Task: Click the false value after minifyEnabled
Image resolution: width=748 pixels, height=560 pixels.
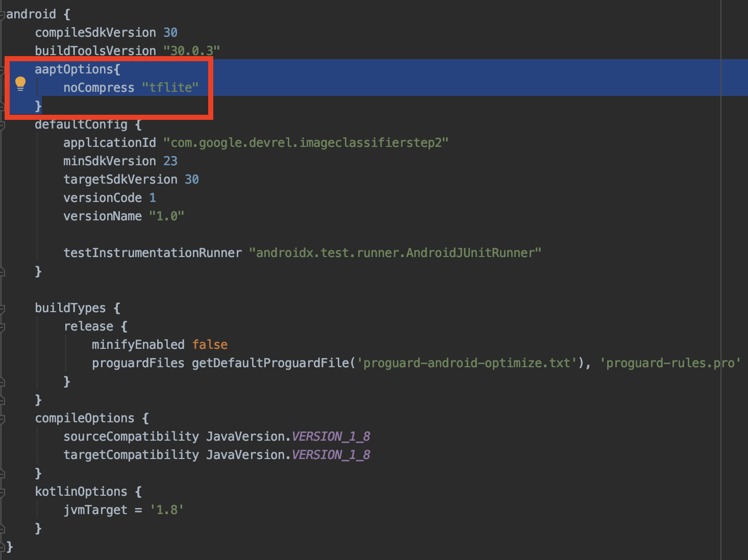Action: [210, 345]
